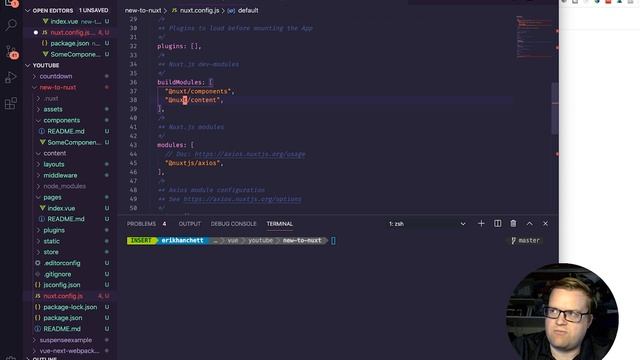640x360 pixels.
Task: Click the terminal prompt input
Action: [x=333, y=241]
